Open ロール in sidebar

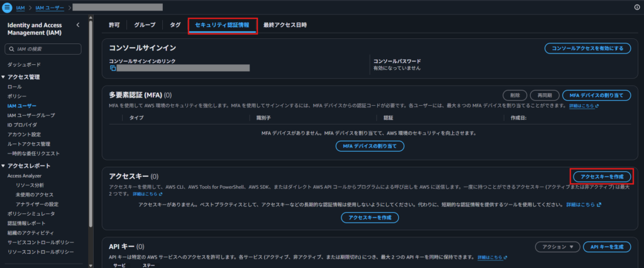14,87
